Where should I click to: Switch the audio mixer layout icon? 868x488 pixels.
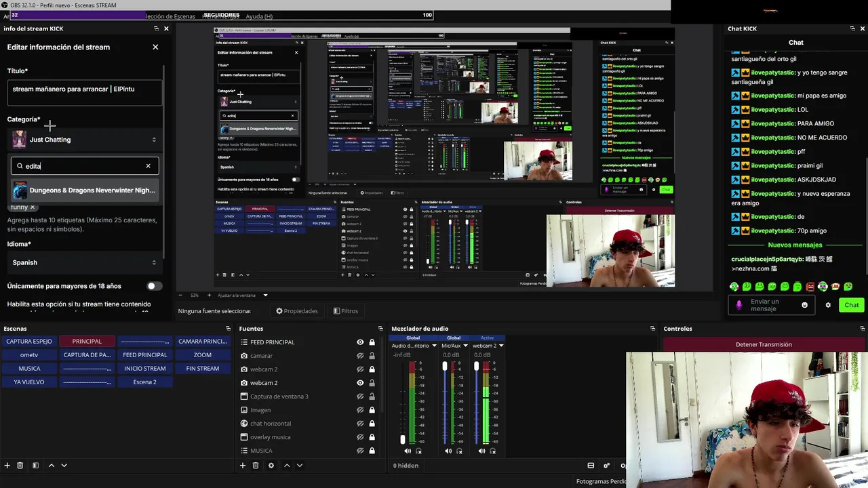tap(591, 466)
